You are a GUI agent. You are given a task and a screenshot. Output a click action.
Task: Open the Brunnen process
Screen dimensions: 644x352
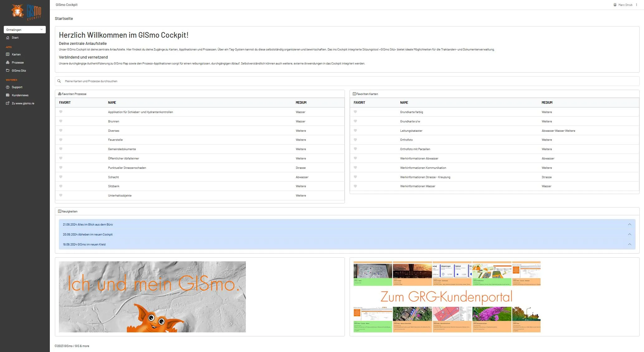coord(113,121)
